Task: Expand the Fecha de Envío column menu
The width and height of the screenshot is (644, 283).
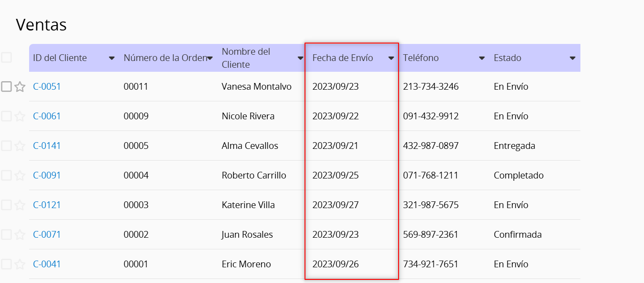Action: click(391, 58)
